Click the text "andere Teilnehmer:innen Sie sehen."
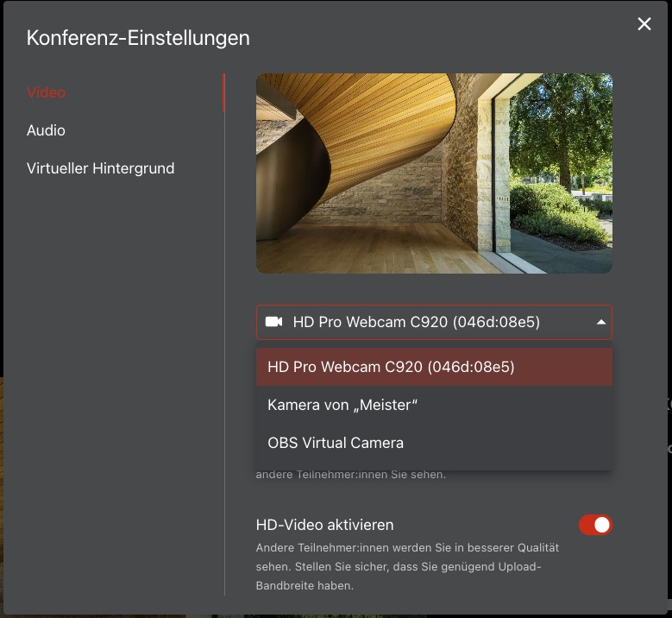The width and height of the screenshot is (672, 618). 350,474
